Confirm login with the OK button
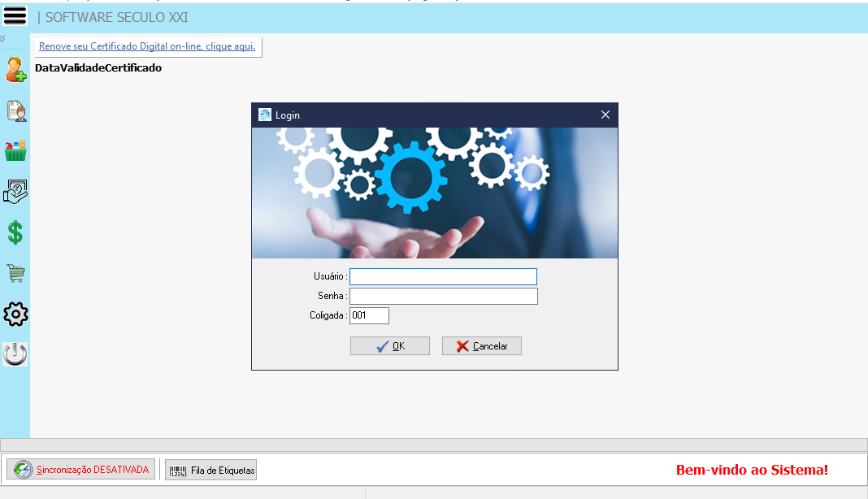This screenshot has width=868, height=499. (x=389, y=346)
